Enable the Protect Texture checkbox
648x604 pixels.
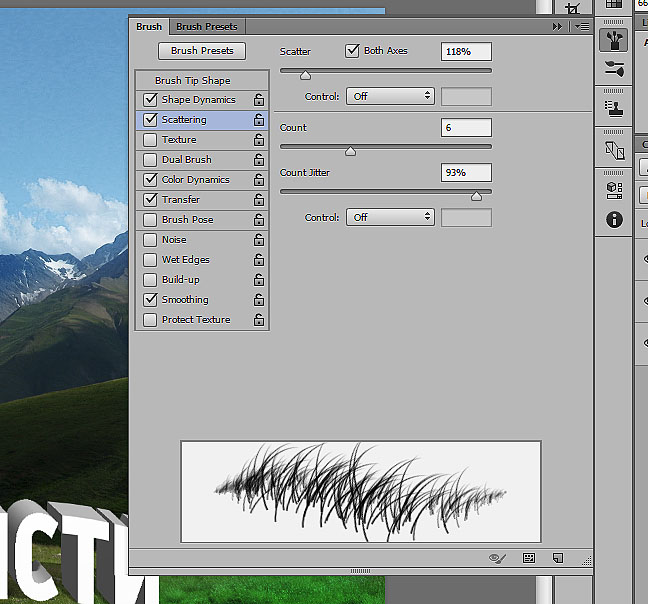150,319
